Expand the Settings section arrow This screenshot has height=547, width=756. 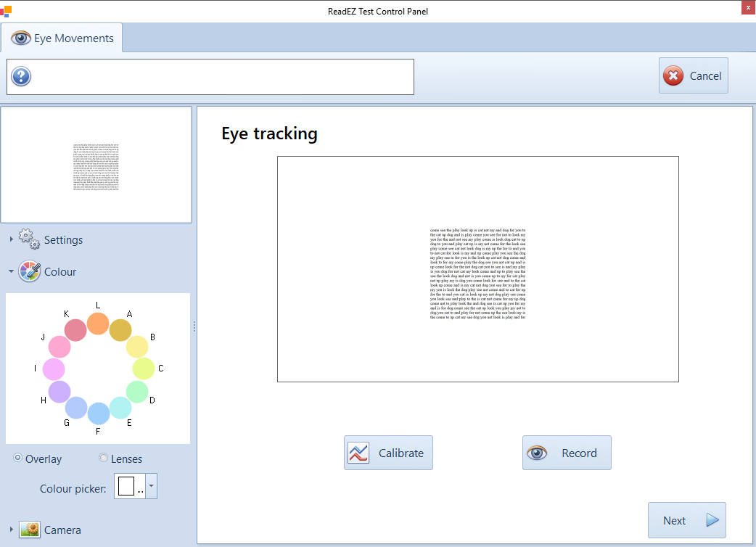[x=11, y=239]
